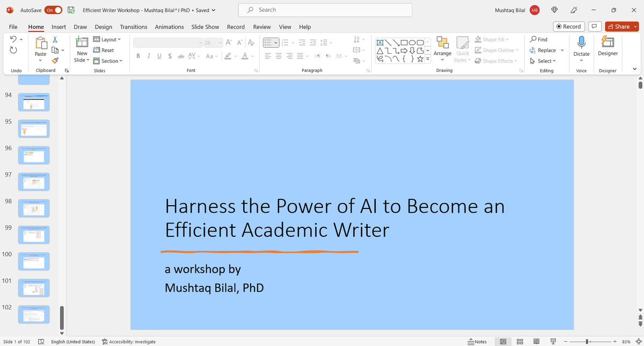Switch to the Insert tab
The image size is (644, 346).
[x=58, y=27]
